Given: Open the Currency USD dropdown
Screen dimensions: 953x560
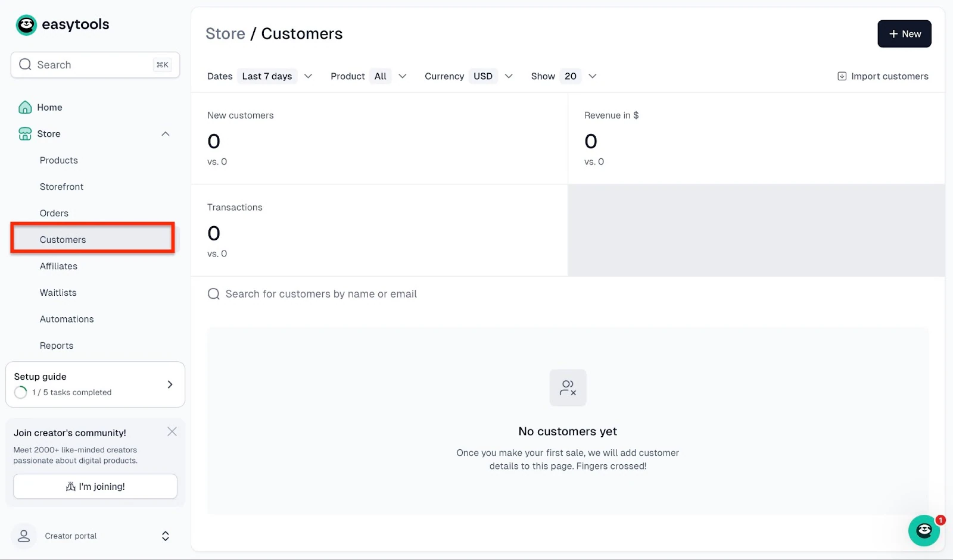Looking at the screenshot, I should click(x=493, y=76).
